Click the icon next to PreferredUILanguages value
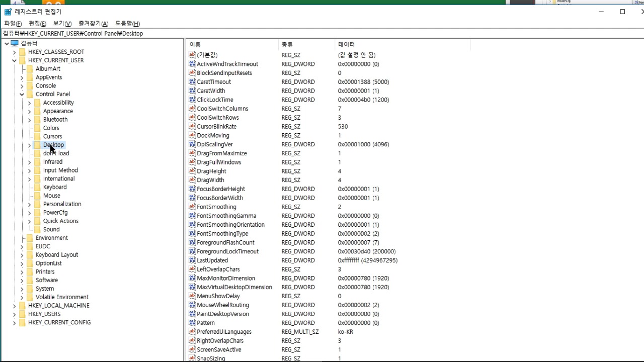644x362 pixels. tap(192, 332)
